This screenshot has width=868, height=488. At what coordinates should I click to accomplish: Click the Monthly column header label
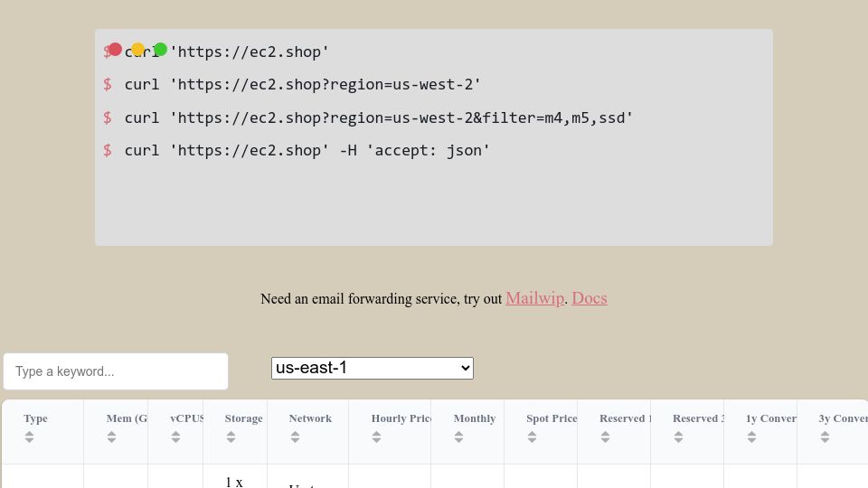[475, 418]
